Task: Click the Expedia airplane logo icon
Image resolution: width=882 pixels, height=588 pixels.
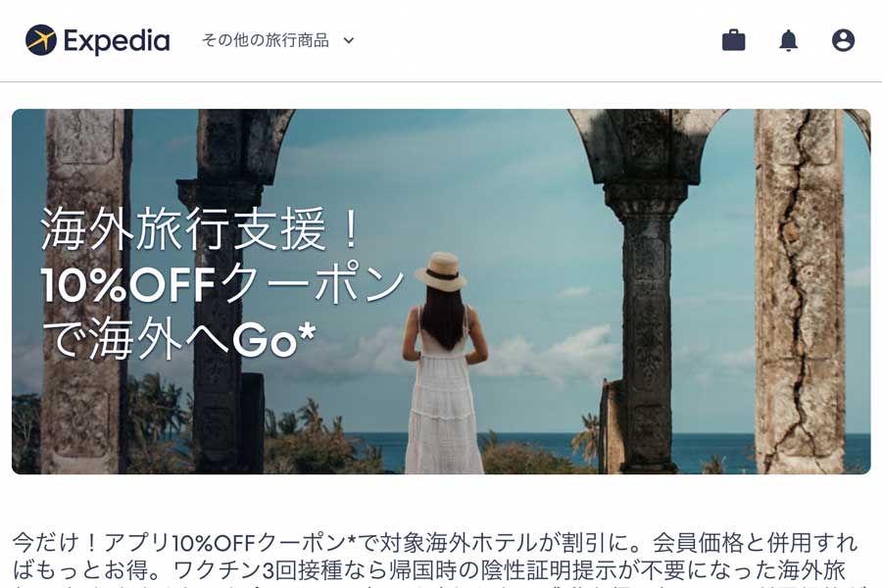Action: coord(41,40)
